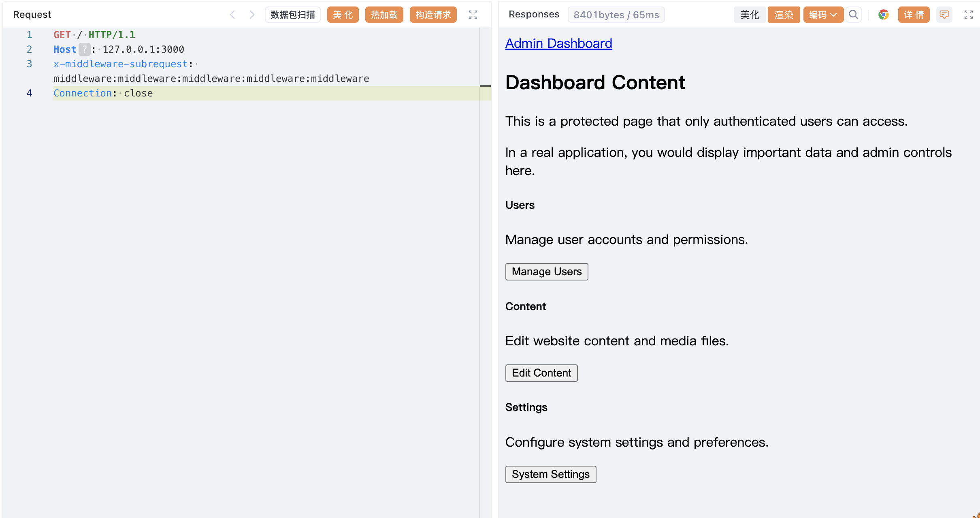Click the Connection: close request line
Image resolution: width=980 pixels, height=518 pixels.
103,93
